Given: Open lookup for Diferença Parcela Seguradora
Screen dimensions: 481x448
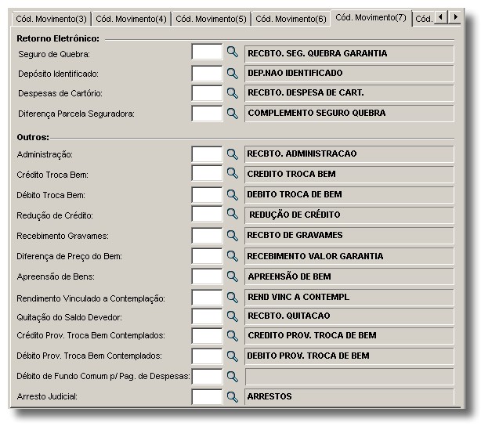Looking at the screenshot, I should [x=232, y=114].
